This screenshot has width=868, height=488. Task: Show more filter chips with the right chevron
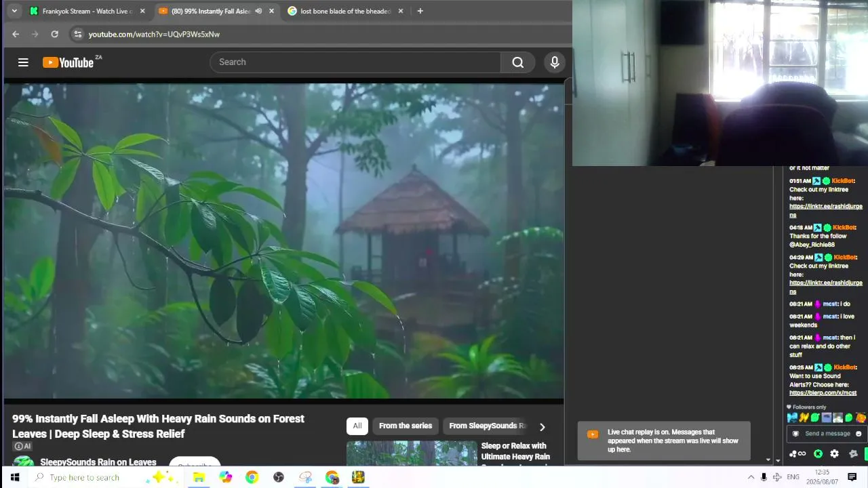pos(542,426)
